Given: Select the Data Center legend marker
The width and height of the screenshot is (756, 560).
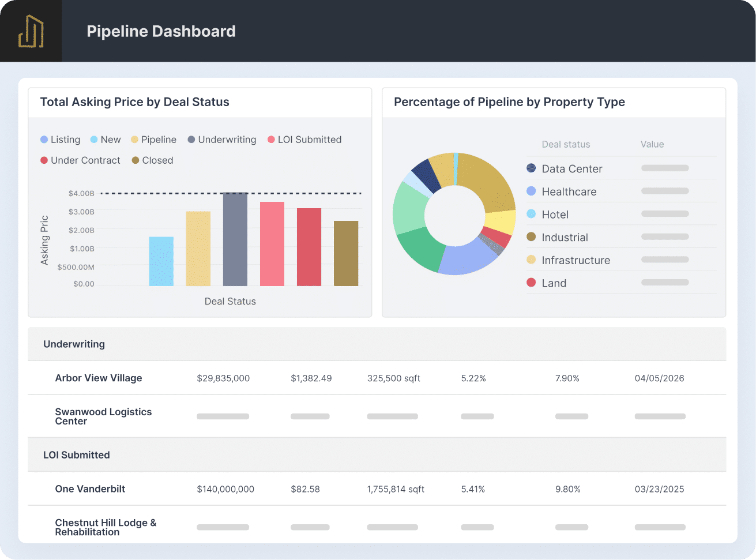Looking at the screenshot, I should pyautogui.click(x=531, y=168).
